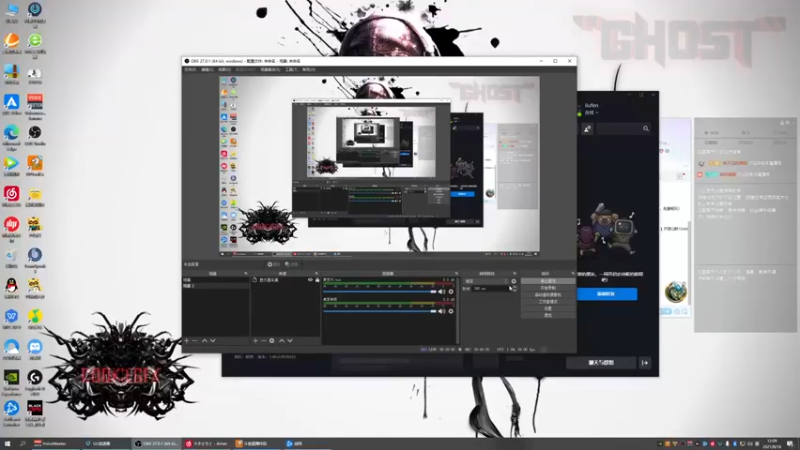
Task: Add a new source with plus icon
Action: pyautogui.click(x=256, y=340)
